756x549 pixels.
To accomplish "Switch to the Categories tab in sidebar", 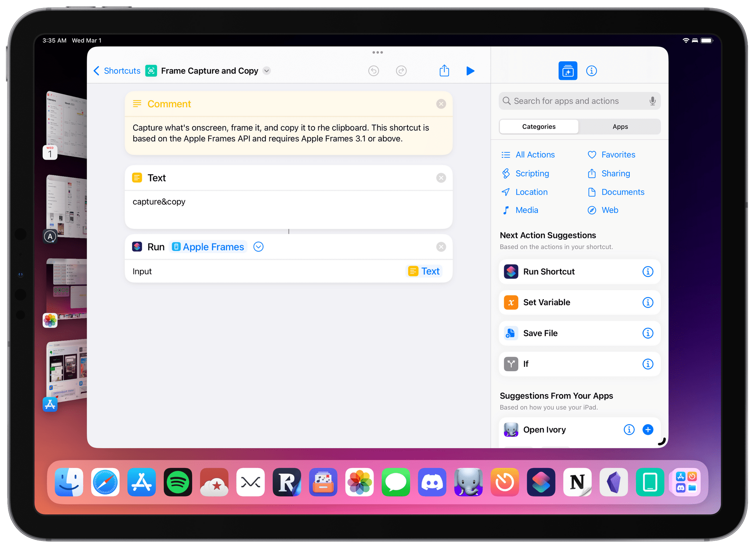I will 538,126.
